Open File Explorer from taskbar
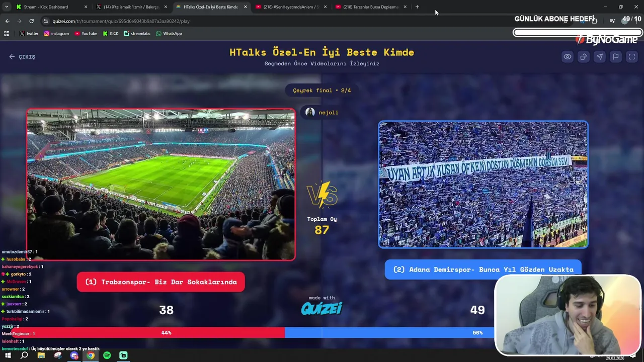This screenshot has height=362, width=644. pos(41,355)
